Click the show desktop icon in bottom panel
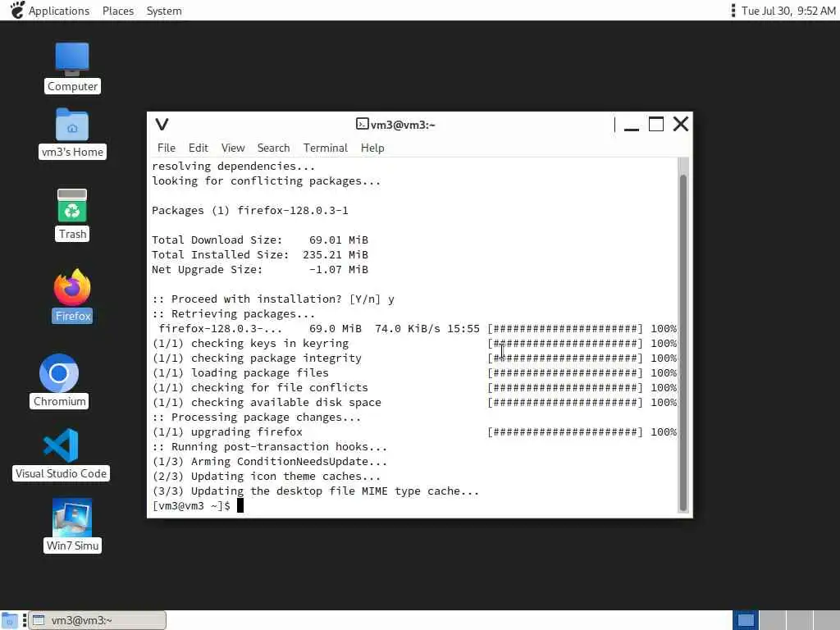The height and width of the screenshot is (630, 840). [x=9, y=620]
